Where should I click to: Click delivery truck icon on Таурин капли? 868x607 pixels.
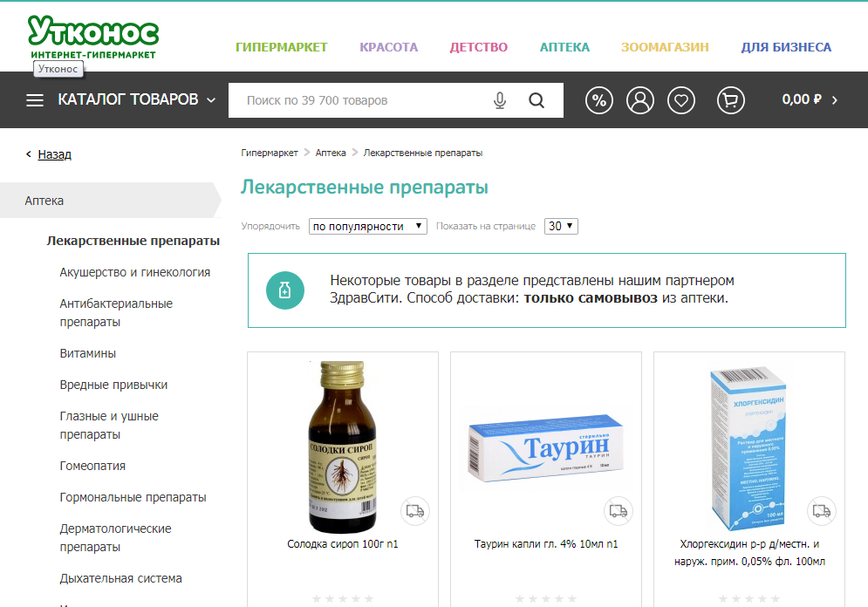tap(618, 511)
